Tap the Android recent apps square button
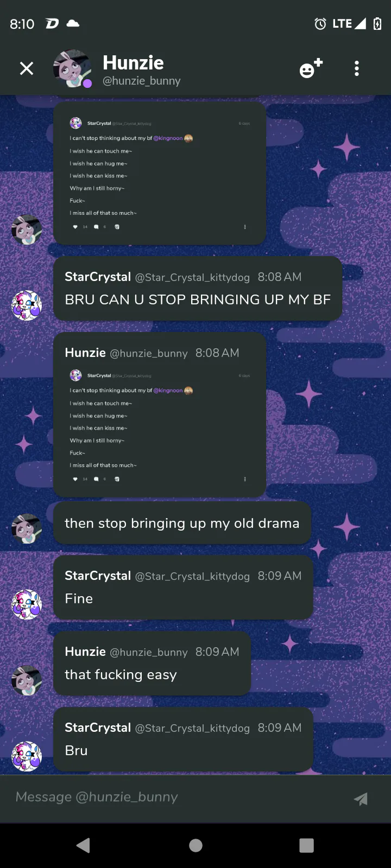Screen dimensions: 391x868 307,845
